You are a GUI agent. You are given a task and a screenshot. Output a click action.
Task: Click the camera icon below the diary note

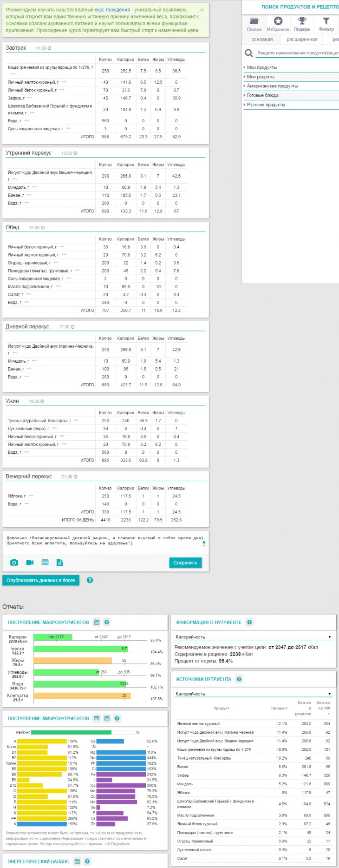pos(14,563)
